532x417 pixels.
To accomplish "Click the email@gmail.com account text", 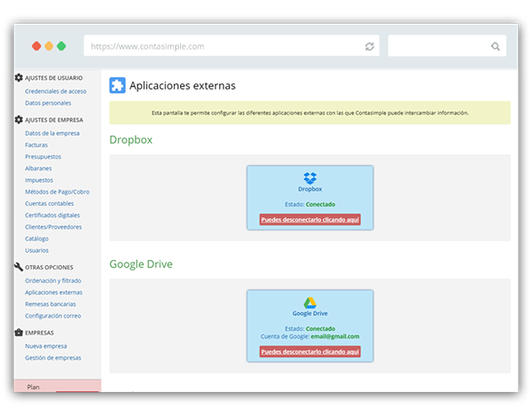I will 335,336.
